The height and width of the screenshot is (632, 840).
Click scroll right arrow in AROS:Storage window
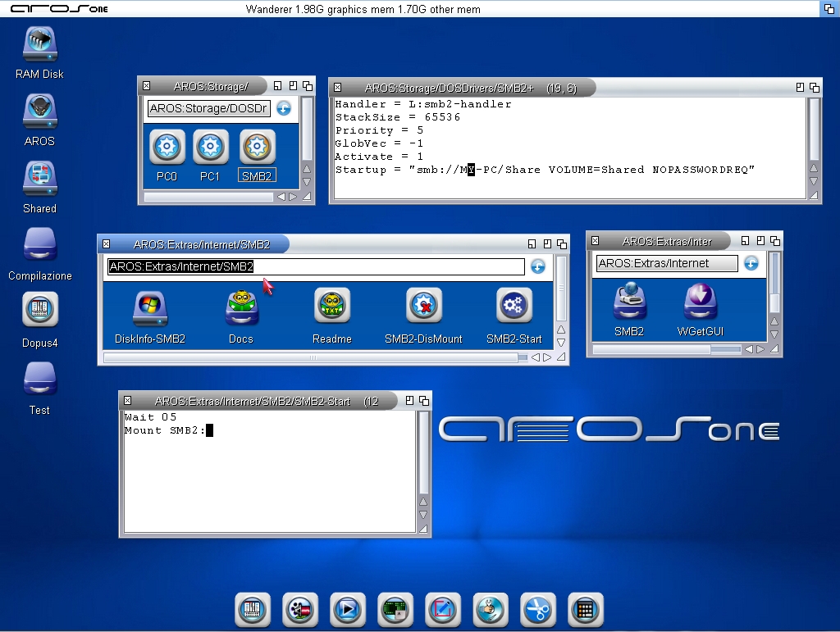pyautogui.click(x=293, y=197)
